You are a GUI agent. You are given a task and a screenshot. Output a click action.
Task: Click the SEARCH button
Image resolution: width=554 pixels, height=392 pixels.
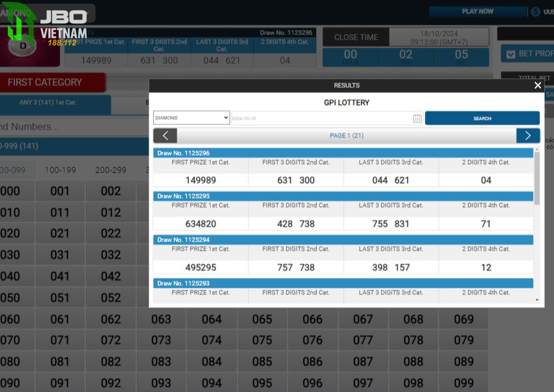click(x=482, y=119)
